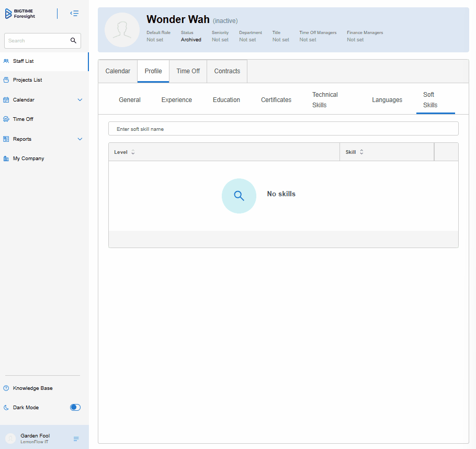Click the BigTime Foresight logo
The height and width of the screenshot is (449, 476).
coord(20,14)
